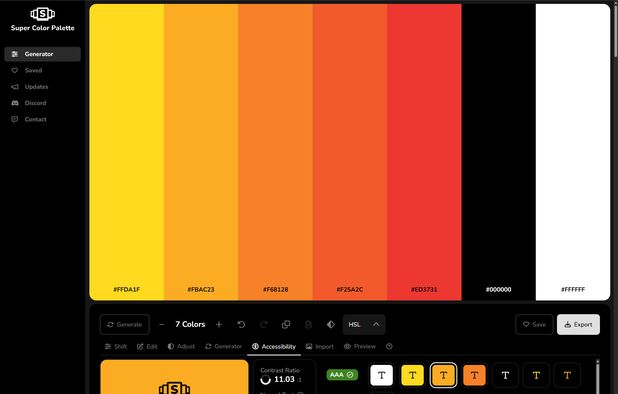Choose the white background T swatch
The height and width of the screenshot is (394, 618).
(x=382, y=375)
